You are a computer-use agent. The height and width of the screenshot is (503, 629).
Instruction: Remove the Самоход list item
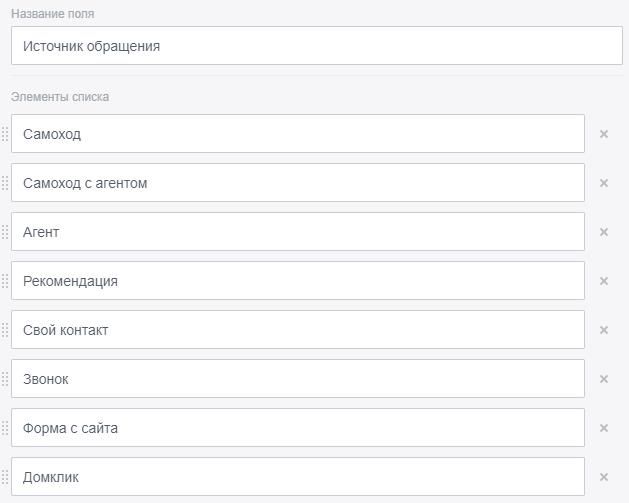pos(604,134)
